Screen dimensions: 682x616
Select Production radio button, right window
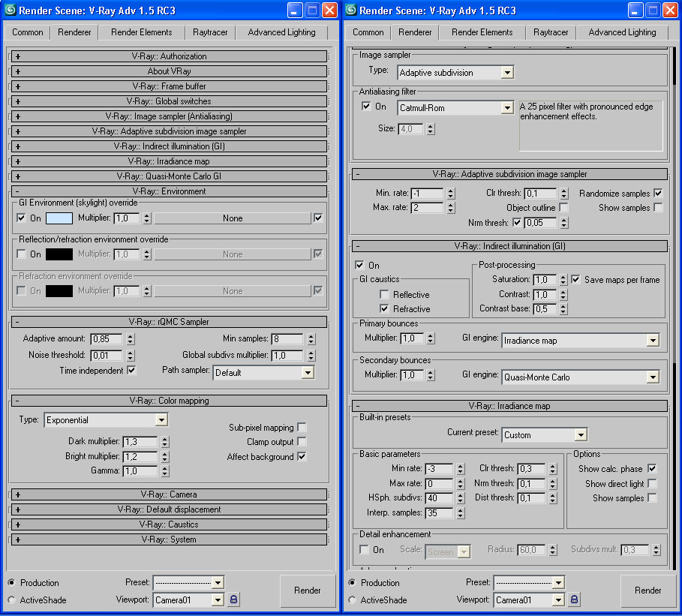click(353, 582)
